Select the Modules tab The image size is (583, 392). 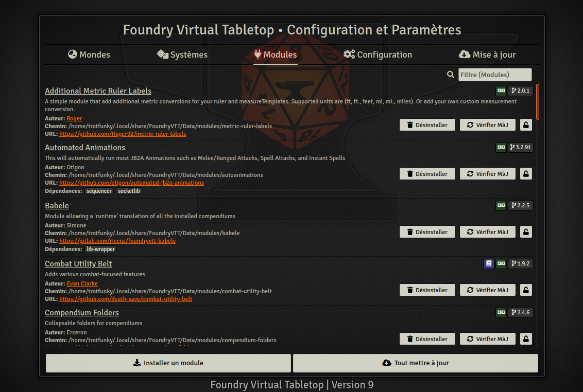[276, 55]
